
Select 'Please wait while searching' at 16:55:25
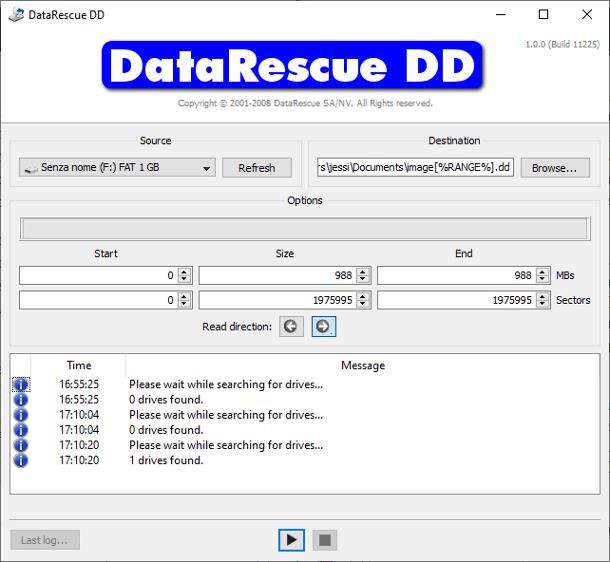pyautogui.click(x=226, y=384)
